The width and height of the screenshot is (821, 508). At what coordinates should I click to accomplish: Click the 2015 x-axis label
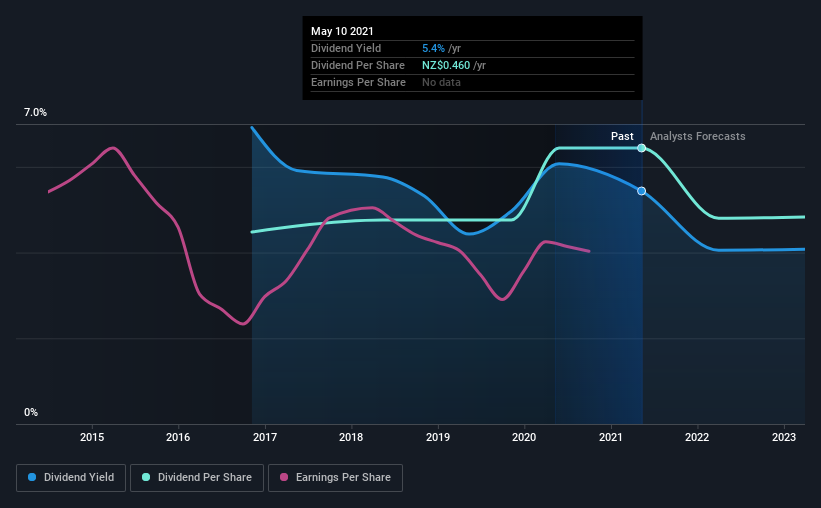click(92, 437)
